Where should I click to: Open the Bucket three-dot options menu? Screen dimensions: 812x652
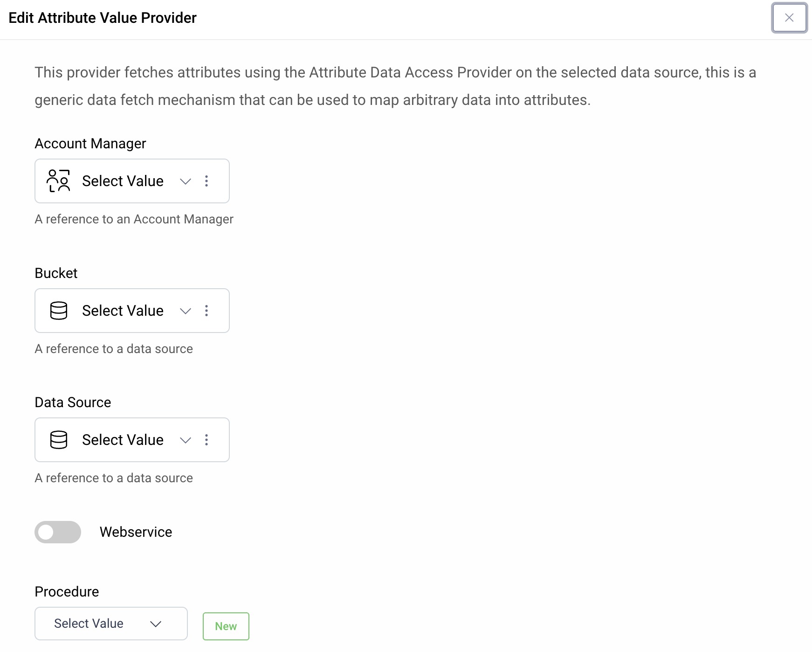[206, 311]
